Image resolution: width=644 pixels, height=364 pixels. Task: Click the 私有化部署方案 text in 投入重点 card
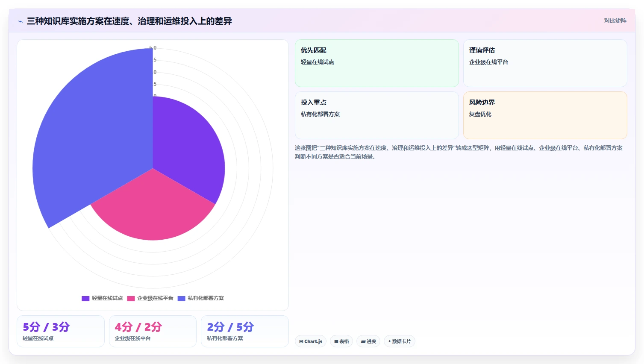pos(320,114)
